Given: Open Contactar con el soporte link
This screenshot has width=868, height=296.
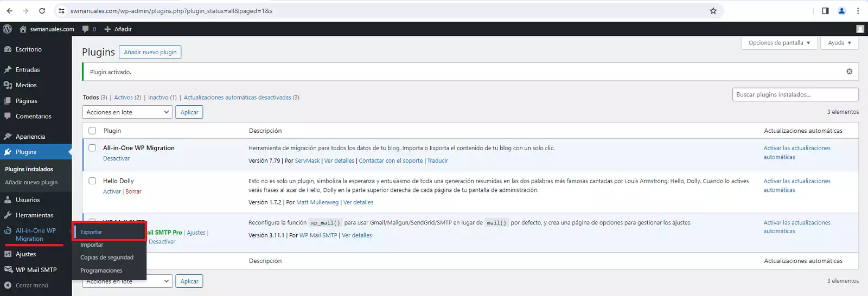Looking at the screenshot, I should (x=391, y=161).
